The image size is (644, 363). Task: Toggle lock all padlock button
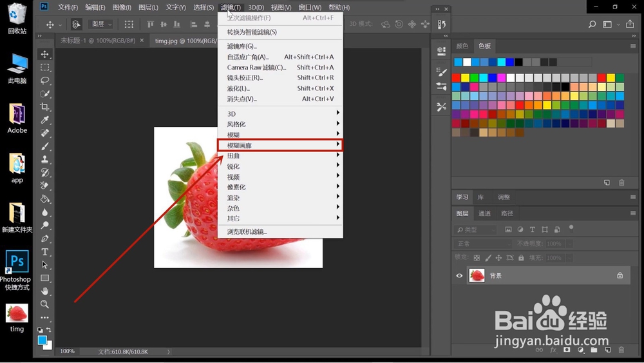pos(521,258)
